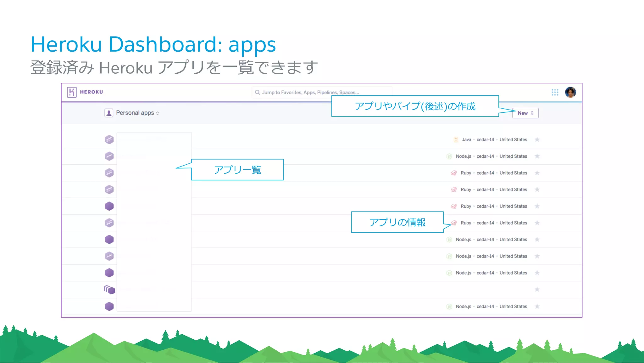This screenshot has width=644, height=363.
Task: Favorite the Java app with its star
Action: coord(537,139)
